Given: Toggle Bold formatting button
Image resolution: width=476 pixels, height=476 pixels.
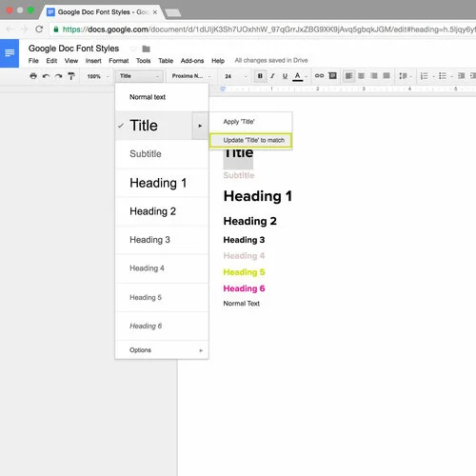Looking at the screenshot, I should pyautogui.click(x=260, y=76).
